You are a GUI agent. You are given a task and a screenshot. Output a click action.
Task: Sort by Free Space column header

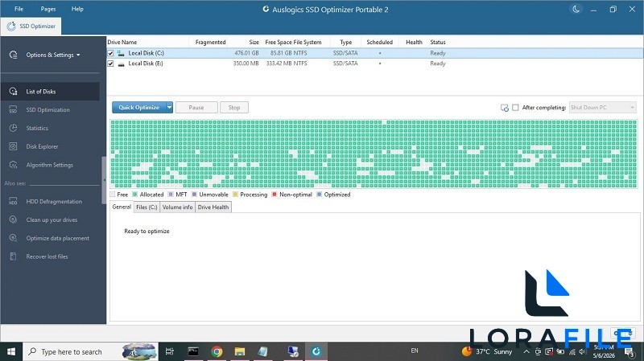279,42
